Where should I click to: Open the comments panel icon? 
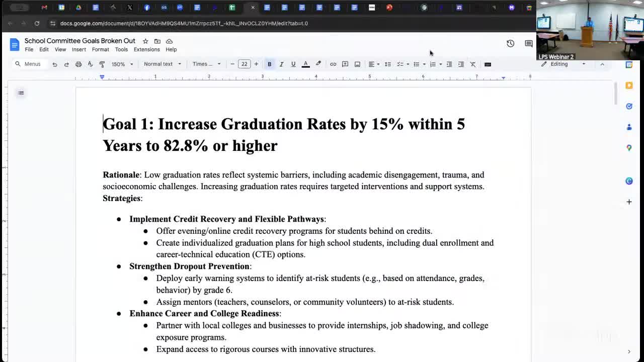[x=528, y=44]
